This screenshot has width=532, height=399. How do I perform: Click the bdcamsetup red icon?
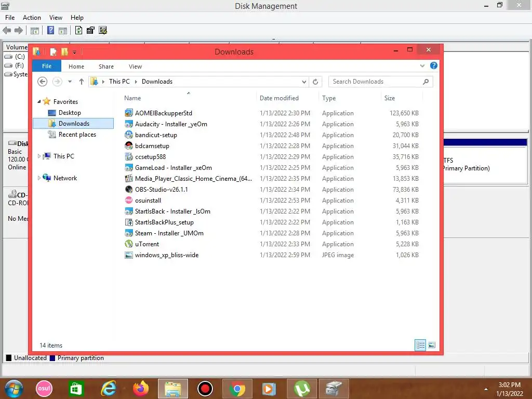pyautogui.click(x=129, y=146)
